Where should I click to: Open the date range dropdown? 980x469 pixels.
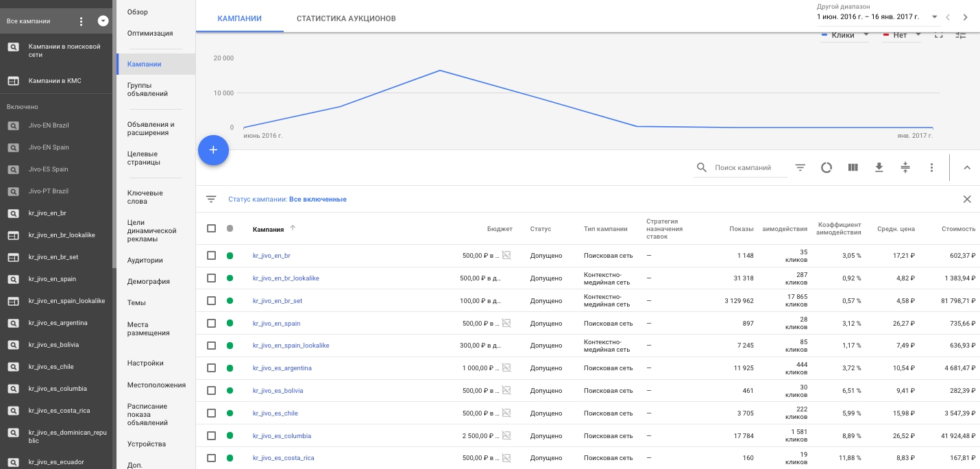pos(934,17)
